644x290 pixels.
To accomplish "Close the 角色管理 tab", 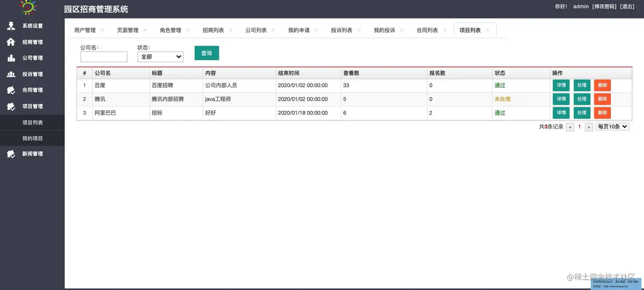I will pos(188,30).
